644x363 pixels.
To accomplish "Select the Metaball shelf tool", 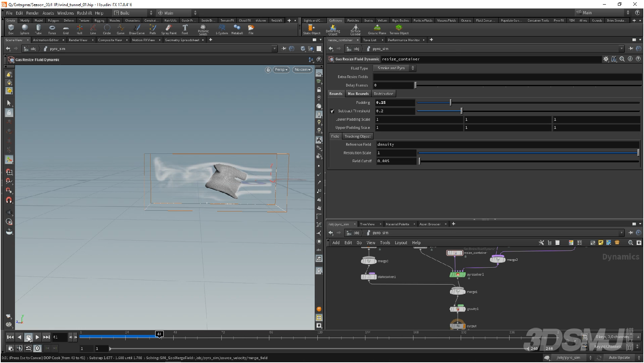I will pyautogui.click(x=237, y=30).
